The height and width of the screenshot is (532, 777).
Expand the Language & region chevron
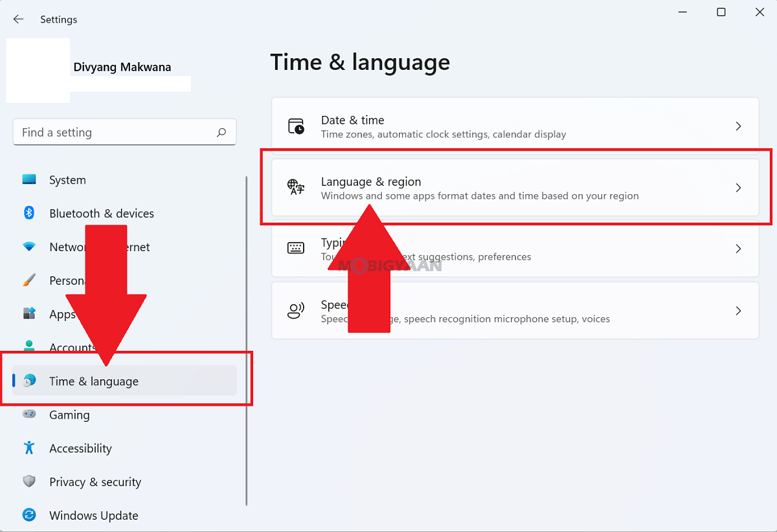coord(738,188)
